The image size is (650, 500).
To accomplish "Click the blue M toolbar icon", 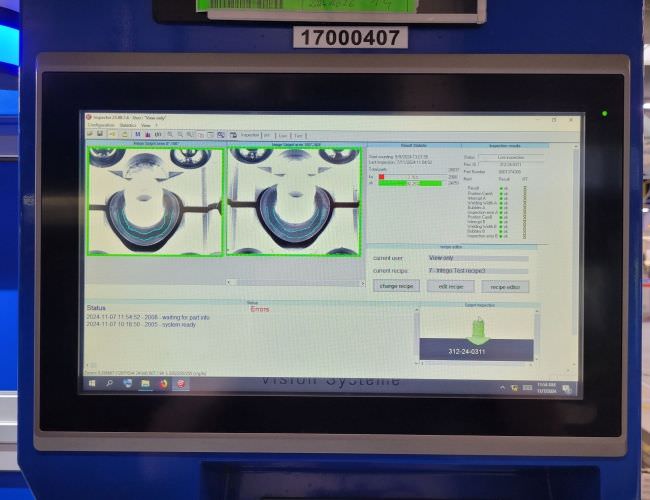I will pyautogui.click(x=138, y=134).
